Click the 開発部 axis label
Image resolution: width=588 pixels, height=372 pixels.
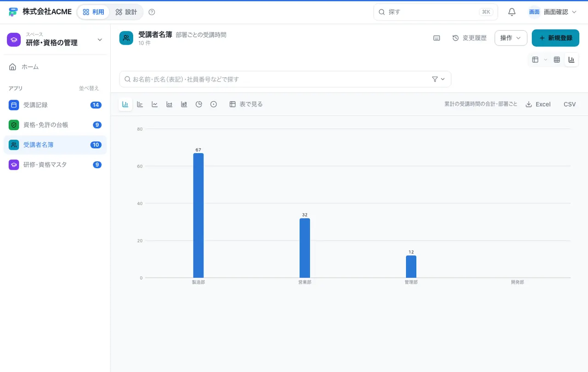coord(517,282)
